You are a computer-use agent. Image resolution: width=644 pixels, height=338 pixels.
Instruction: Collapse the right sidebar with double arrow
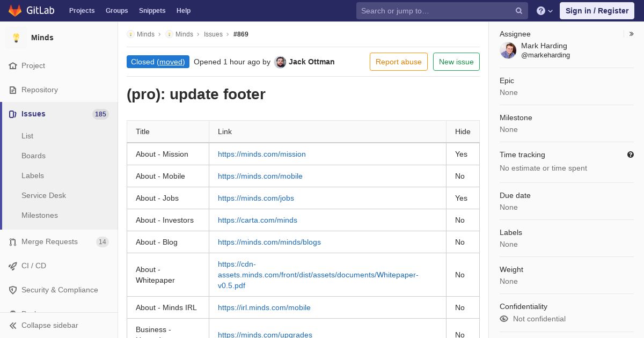[x=632, y=34]
